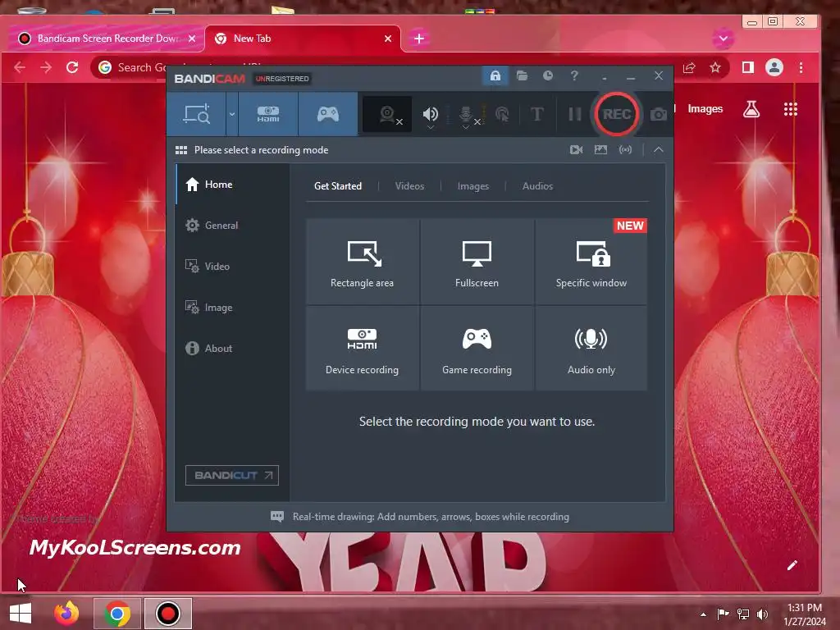The image size is (840, 630).
Task: Start recording with the REC button
Action: click(617, 114)
